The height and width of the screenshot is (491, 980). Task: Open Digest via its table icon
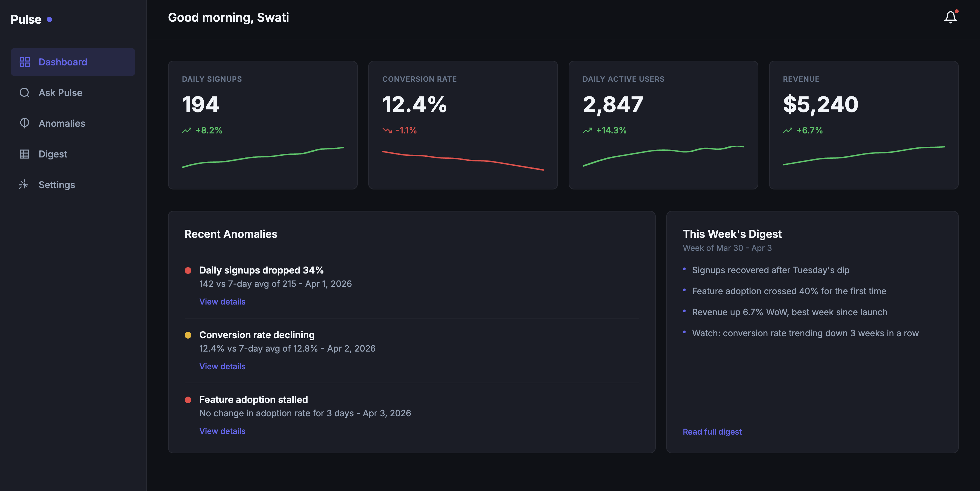(24, 154)
